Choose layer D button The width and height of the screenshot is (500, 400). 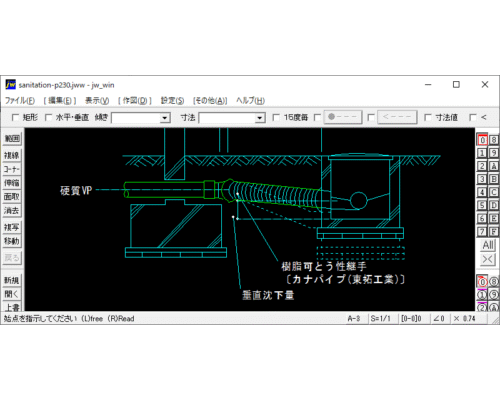point(494,205)
